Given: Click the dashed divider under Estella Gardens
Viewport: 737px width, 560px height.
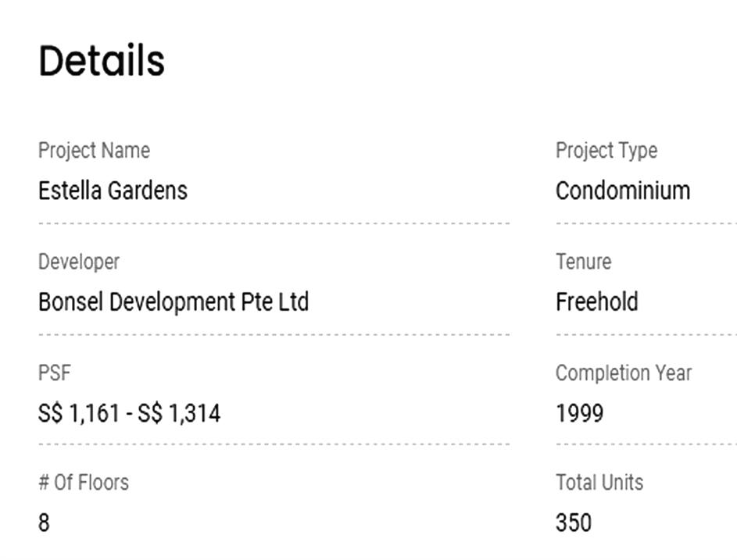Looking at the screenshot, I should (x=274, y=223).
